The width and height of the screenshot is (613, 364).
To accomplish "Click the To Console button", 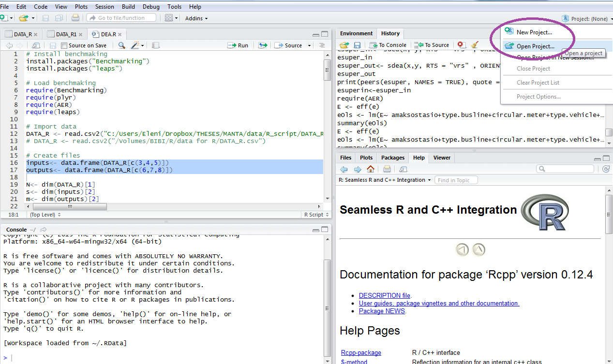I will [388, 45].
